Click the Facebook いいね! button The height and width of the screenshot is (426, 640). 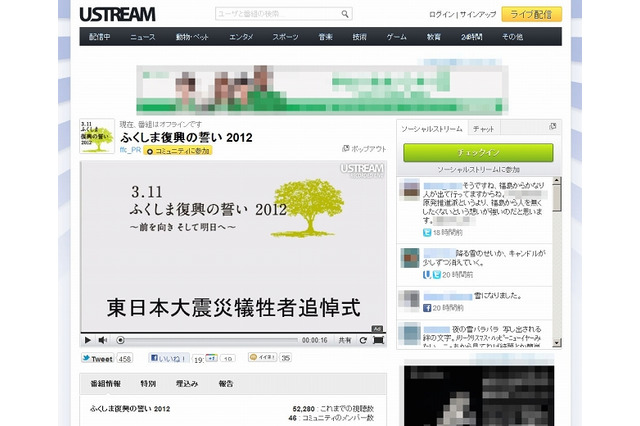point(169,358)
